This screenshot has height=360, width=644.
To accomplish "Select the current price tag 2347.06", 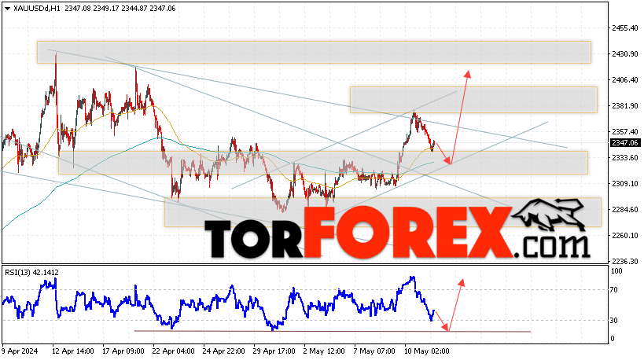I will (625, 143).
